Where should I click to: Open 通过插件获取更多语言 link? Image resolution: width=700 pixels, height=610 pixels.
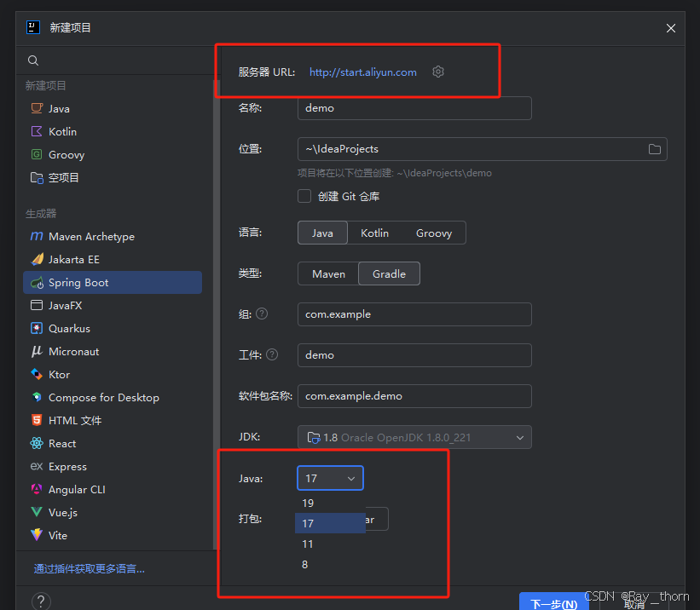pos(90,569)
